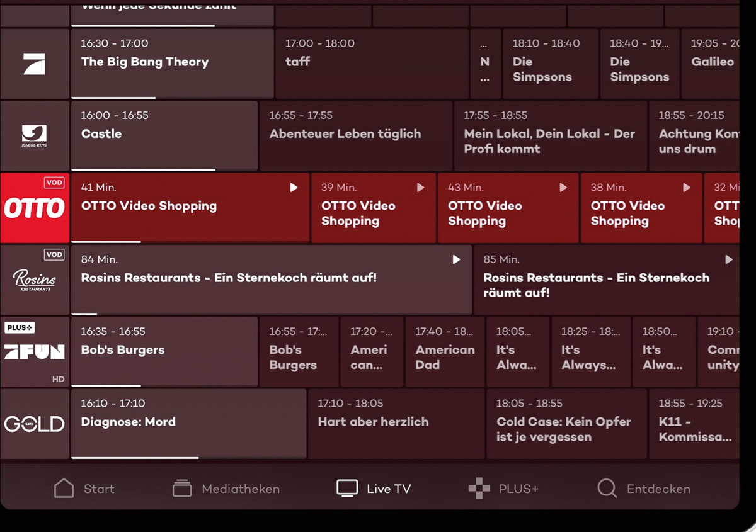Select the ProSieben channel logo
756x532 pixels.
[35, 64]
